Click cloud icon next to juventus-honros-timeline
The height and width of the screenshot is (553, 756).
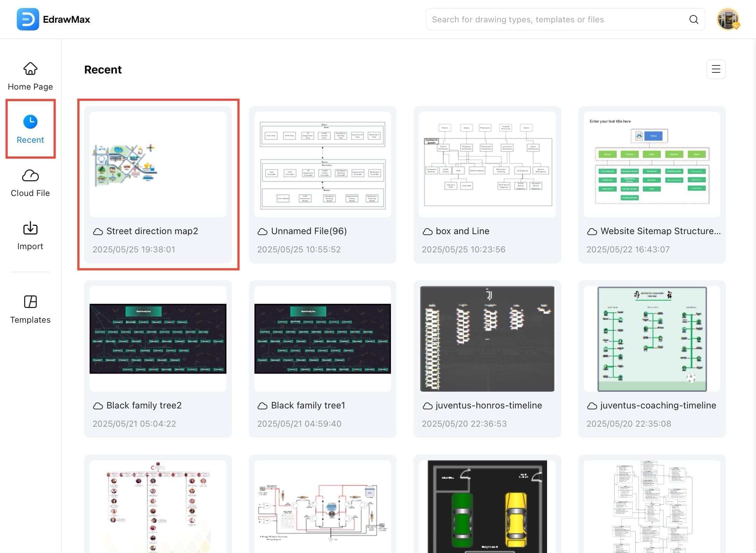(427, 406)
